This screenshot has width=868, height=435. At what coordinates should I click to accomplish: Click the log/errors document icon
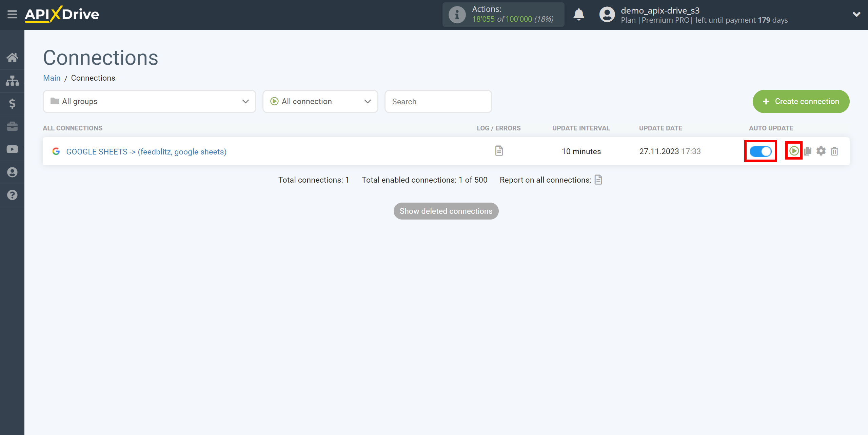[499, 151]
